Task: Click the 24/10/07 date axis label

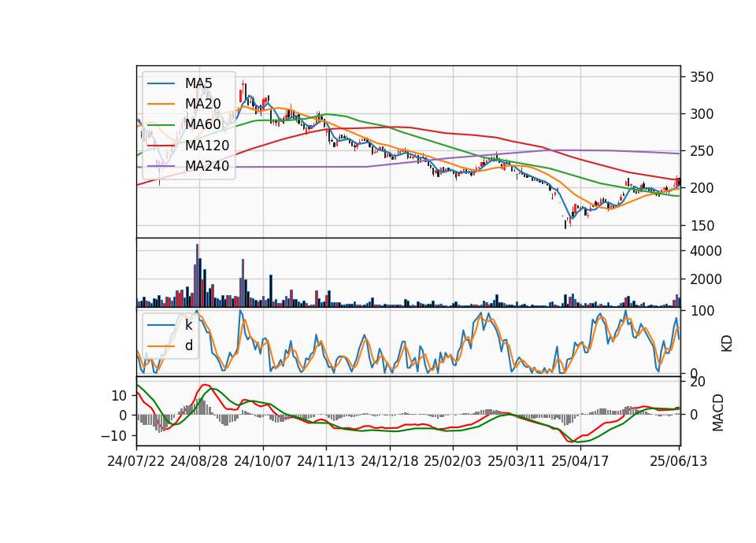Action: tap(263, 461)
